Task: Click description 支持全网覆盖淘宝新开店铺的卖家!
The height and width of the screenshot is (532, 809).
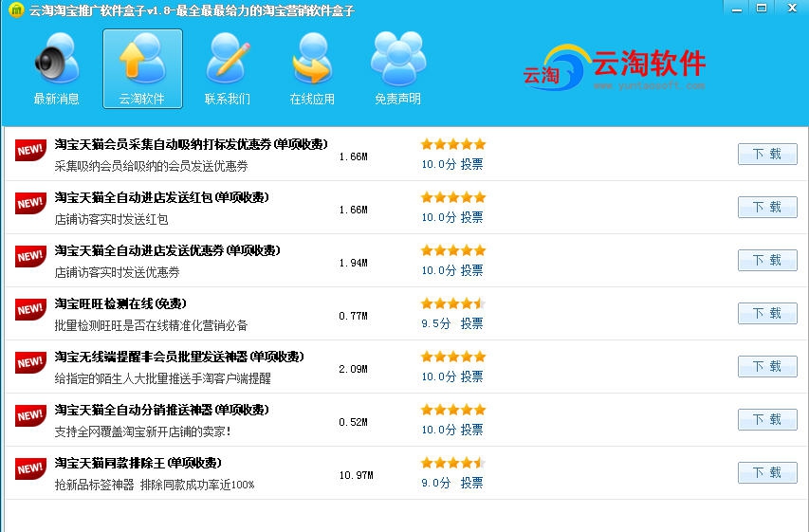Action: tap(142, 431)
